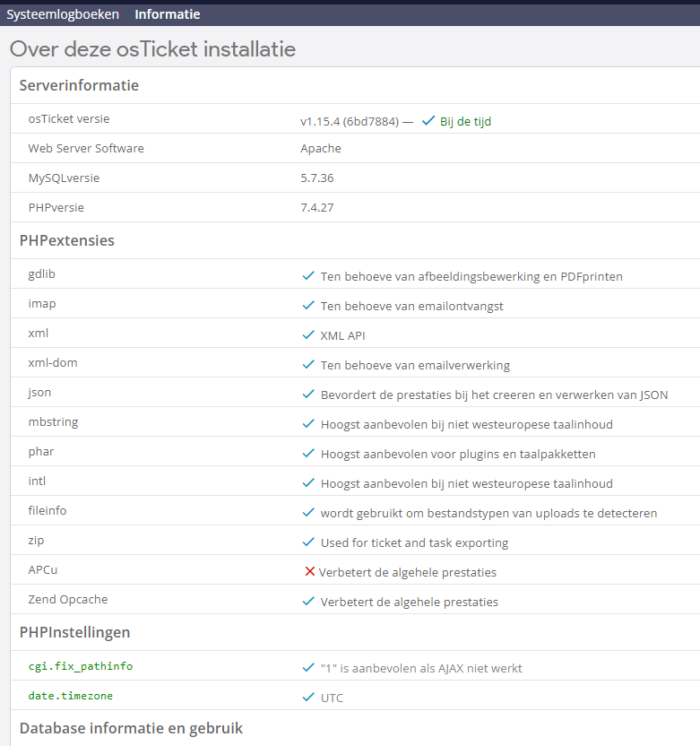Click the 'gdlib' extension name
Image resolution: width=700 pixels, height=746 pixels.
42,274
